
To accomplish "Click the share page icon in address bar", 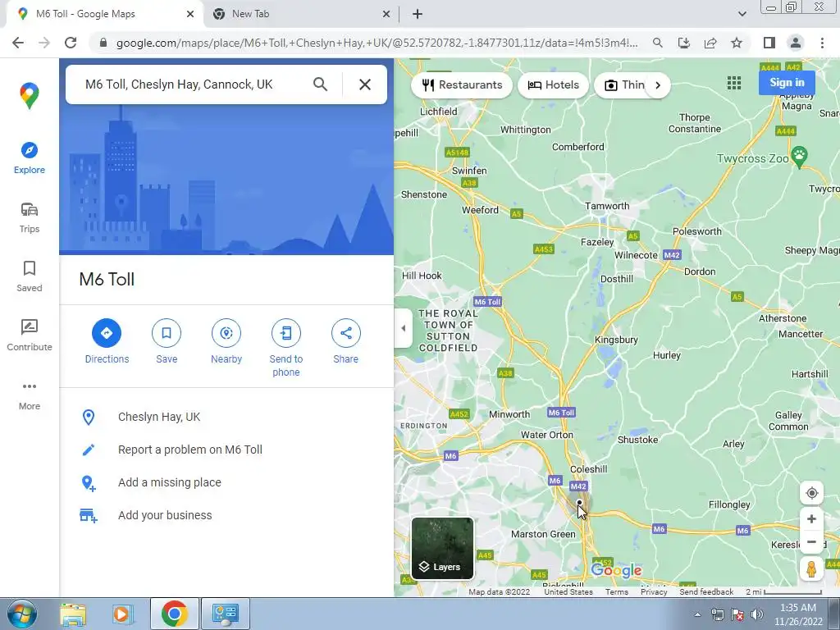I will tap(710, 43).
